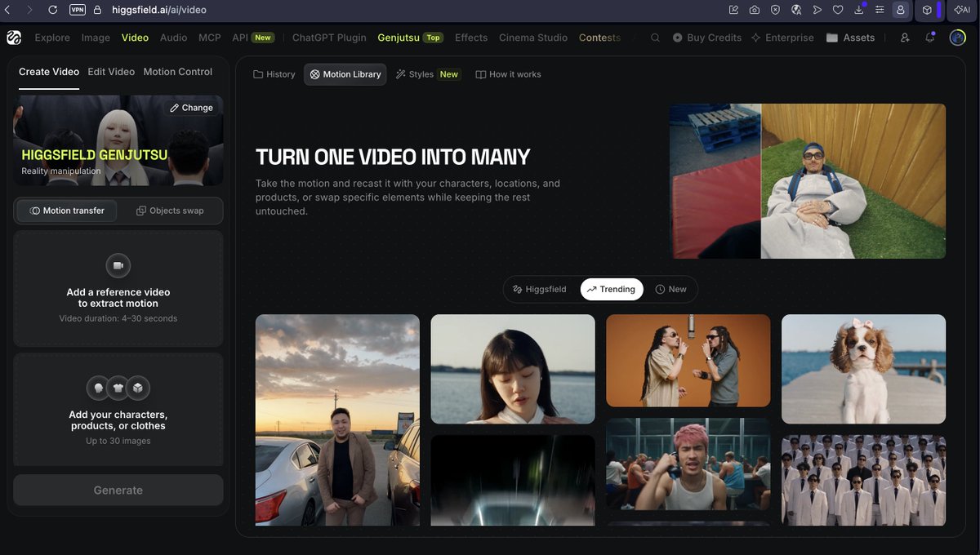Click Change on the Genjutsu card
This screenshot has width=980, height=555.
(192, 108)
